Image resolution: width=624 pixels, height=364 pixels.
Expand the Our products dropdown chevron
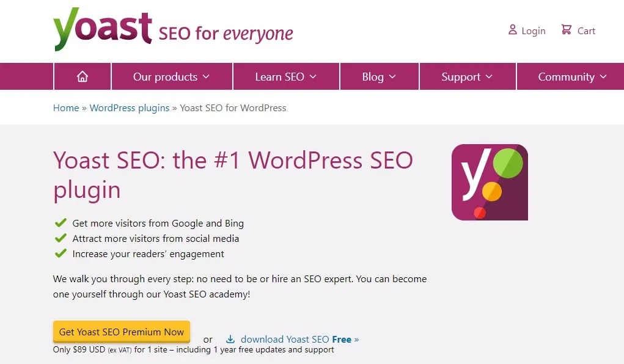[x=206, y=76]
